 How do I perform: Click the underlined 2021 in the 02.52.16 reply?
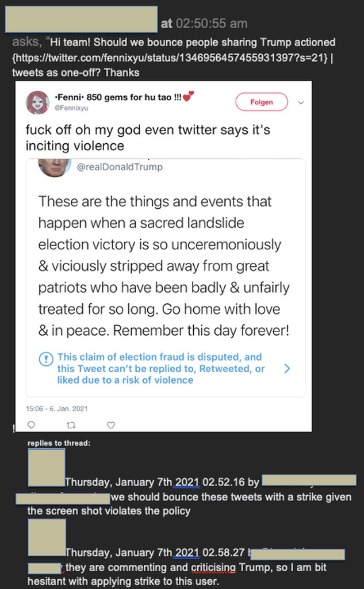click(187, 481)
